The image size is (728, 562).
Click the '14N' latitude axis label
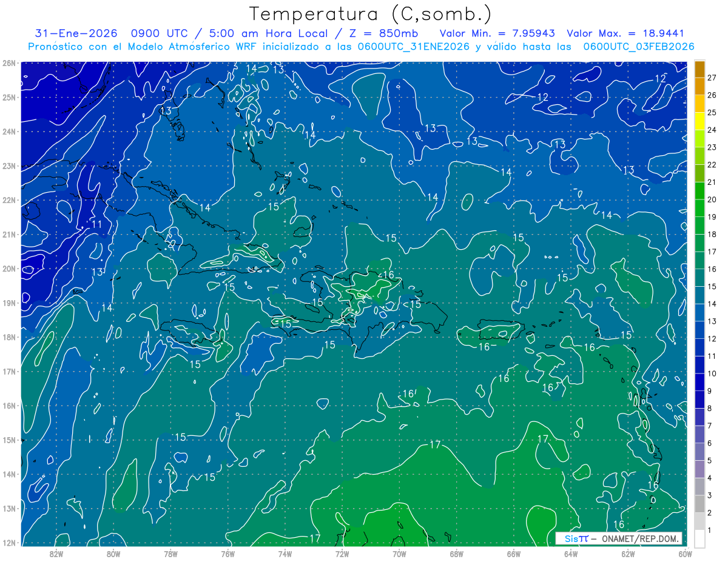(x=9, y=474)
